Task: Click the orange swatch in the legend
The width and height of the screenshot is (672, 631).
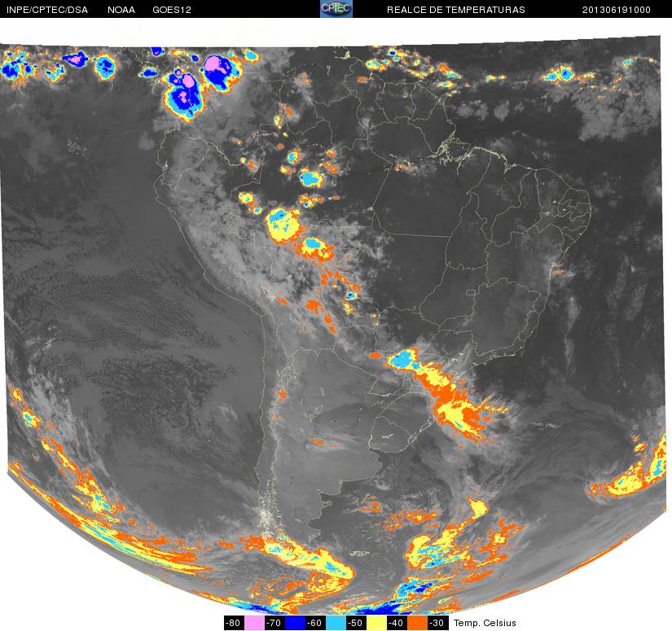Action: coord(417,623)
